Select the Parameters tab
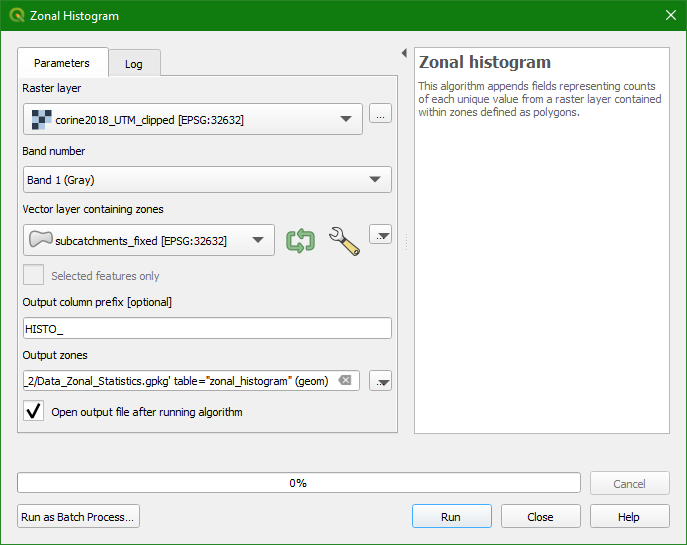The height and width of the screenshot is (545, 687). click(x=62, y=63)
